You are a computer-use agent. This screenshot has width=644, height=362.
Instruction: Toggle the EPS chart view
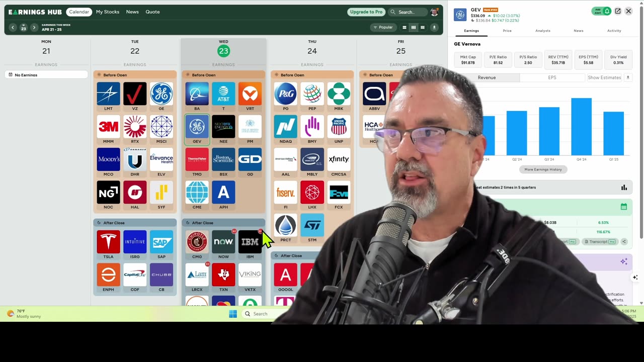[x=552, y=77]
